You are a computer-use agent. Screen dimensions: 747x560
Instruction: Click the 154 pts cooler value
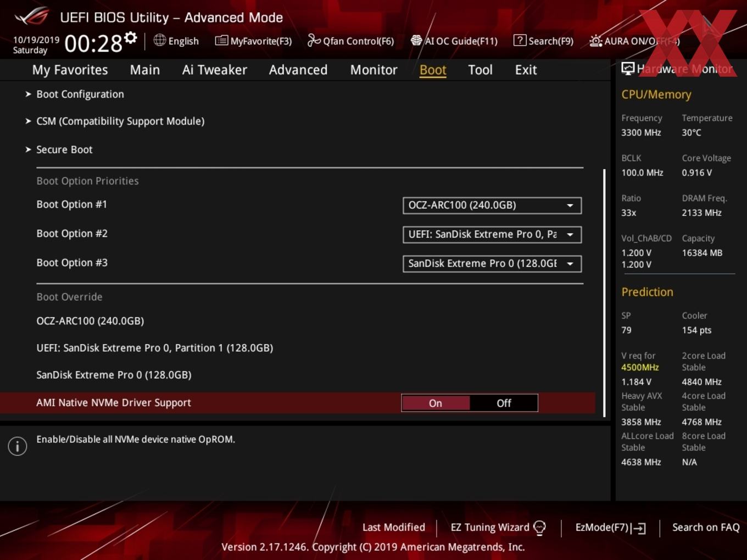click(696, 331)
